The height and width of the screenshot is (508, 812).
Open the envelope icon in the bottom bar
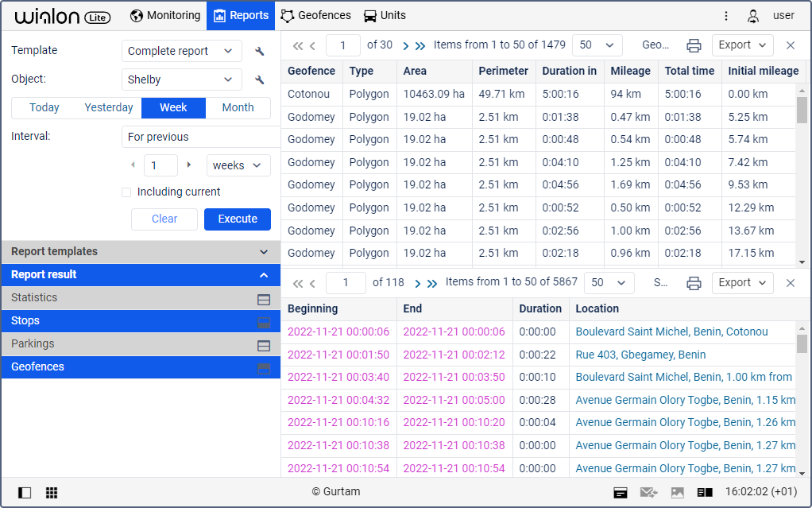648,492
